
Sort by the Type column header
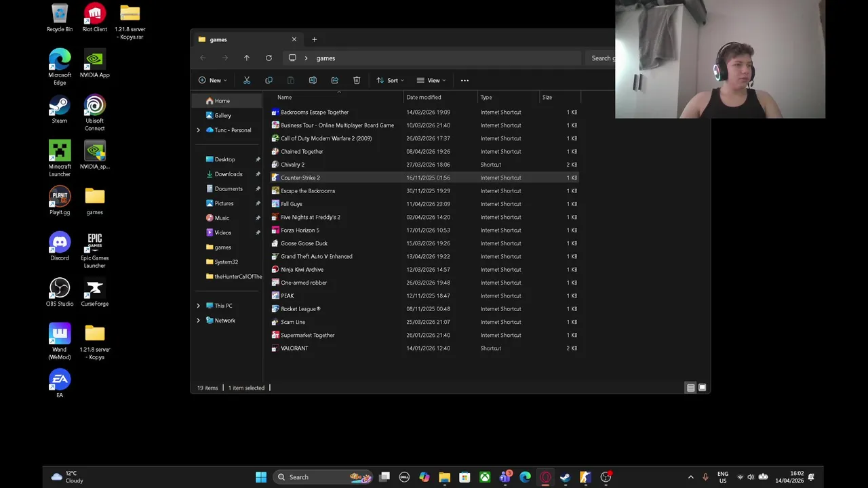click(508, 97)
